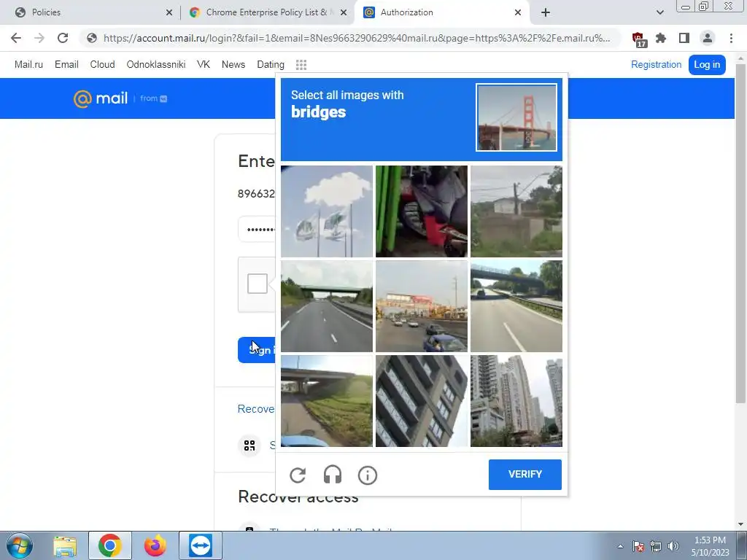Open the Mail.ru link in the top navigation
The width and height of the screenshot is (747, 560).
tap(28, 64)
